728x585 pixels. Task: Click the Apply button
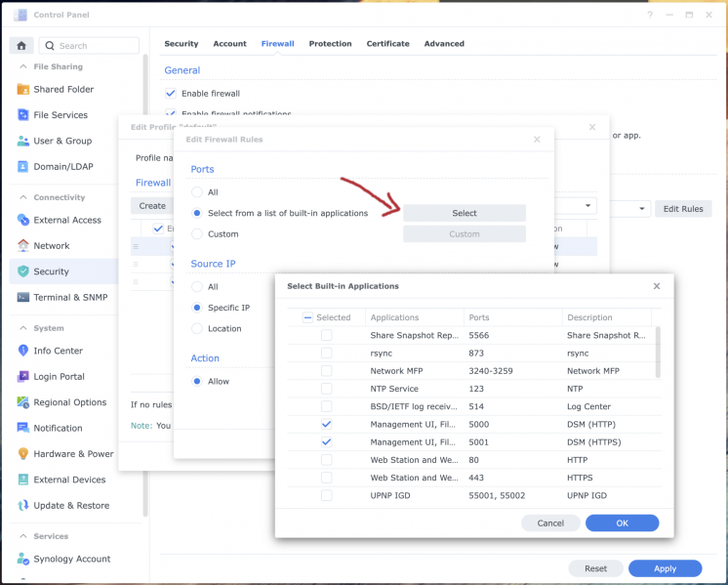(x=665, y=568)
